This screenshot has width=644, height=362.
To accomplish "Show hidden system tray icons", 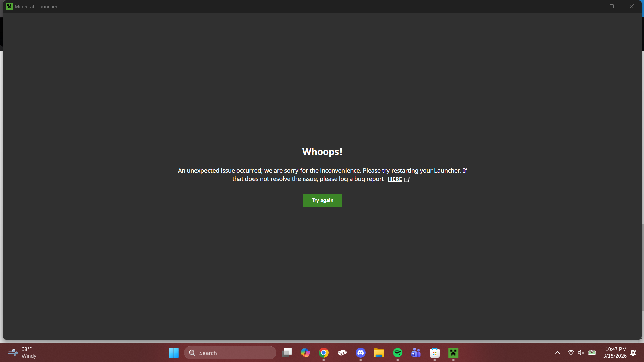I will (558, 353).
